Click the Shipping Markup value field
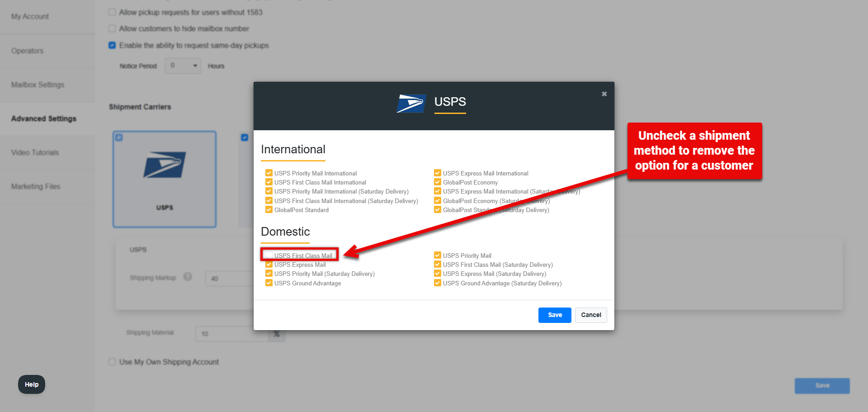Image resolution: width=868 pixels, height=412 pixels. point(230,278)
